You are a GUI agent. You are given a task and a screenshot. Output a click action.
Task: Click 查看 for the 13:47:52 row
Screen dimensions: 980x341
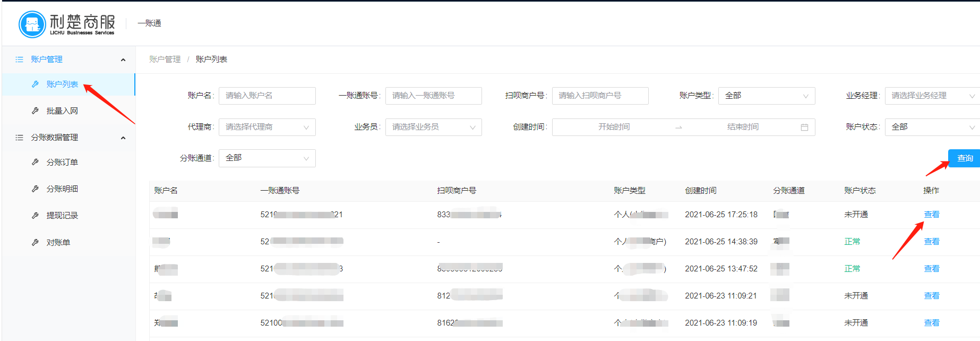932,269
